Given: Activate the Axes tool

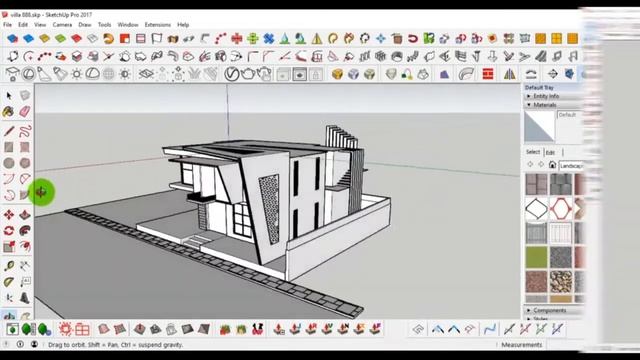Looking at the screenshot, I should (x=9, y=298).
